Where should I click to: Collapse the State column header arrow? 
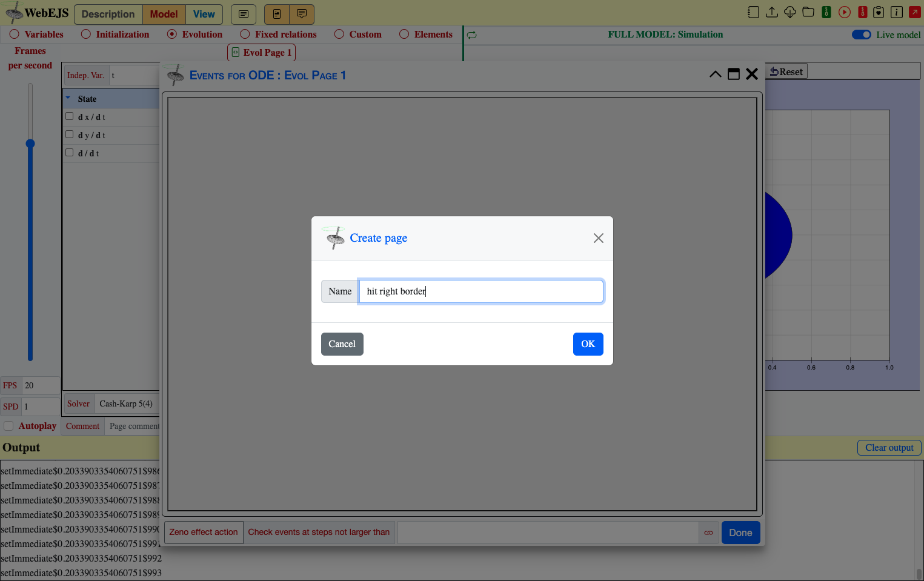[x=68, y=98]
